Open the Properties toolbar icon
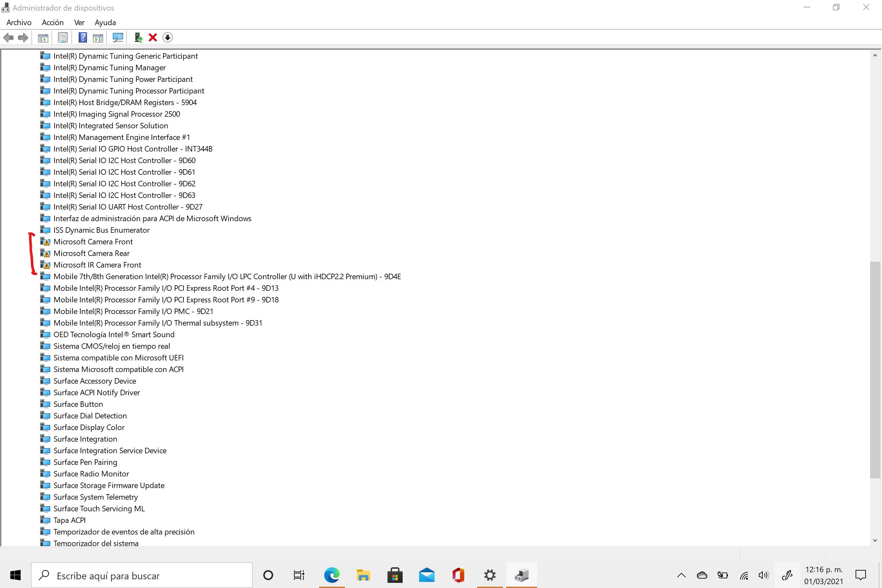882x588 pixels. coord(63,37)
